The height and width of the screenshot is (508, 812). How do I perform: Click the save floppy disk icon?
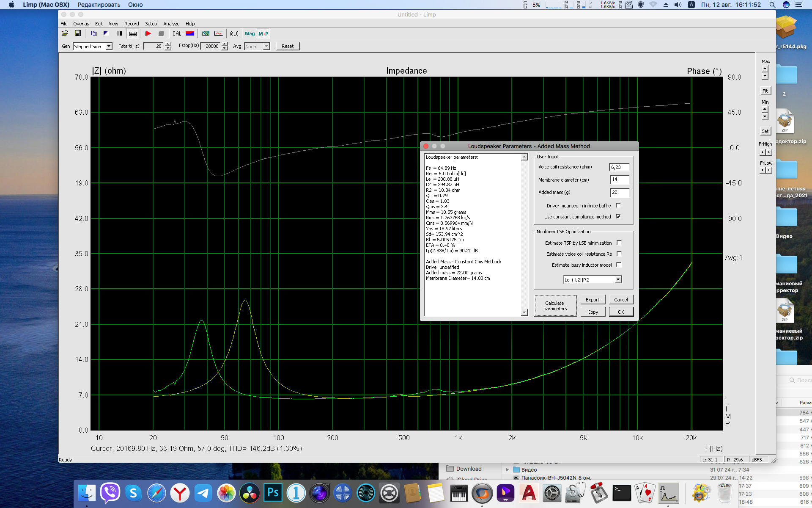pyautogui.click(x=78, y=33)
